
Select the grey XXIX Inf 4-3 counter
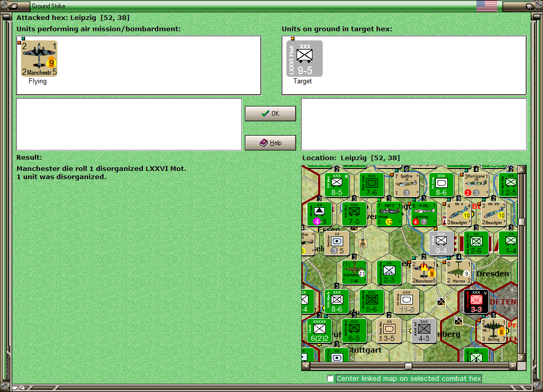424,331
